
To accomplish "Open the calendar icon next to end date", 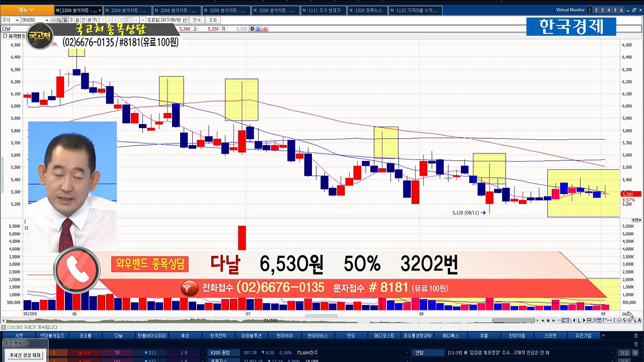I will 185,20.
